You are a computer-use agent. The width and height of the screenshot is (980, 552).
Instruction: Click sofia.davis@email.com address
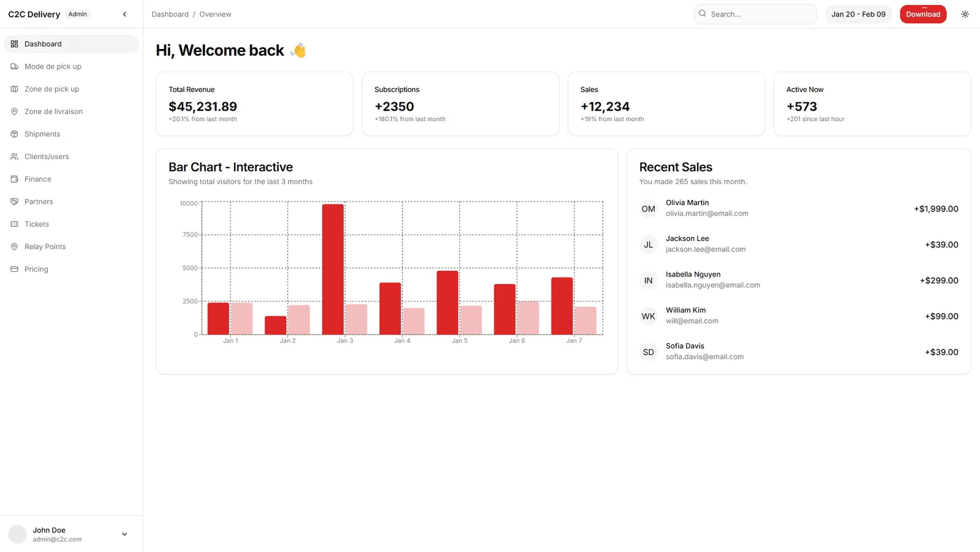pos(704,357)
